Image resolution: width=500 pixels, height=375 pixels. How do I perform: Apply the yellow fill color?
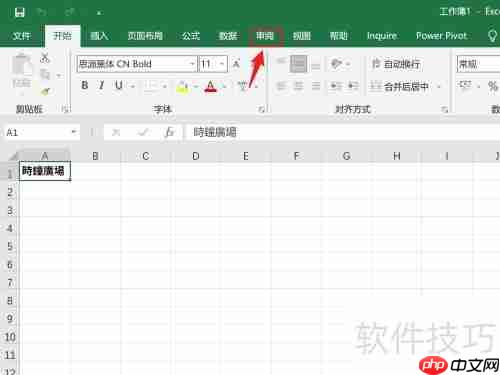(182, 86)
